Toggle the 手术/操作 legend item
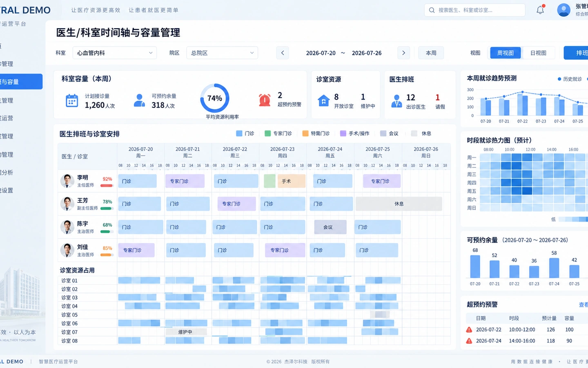This screenshot has width=588, height=368. click(x=354, y=133)
